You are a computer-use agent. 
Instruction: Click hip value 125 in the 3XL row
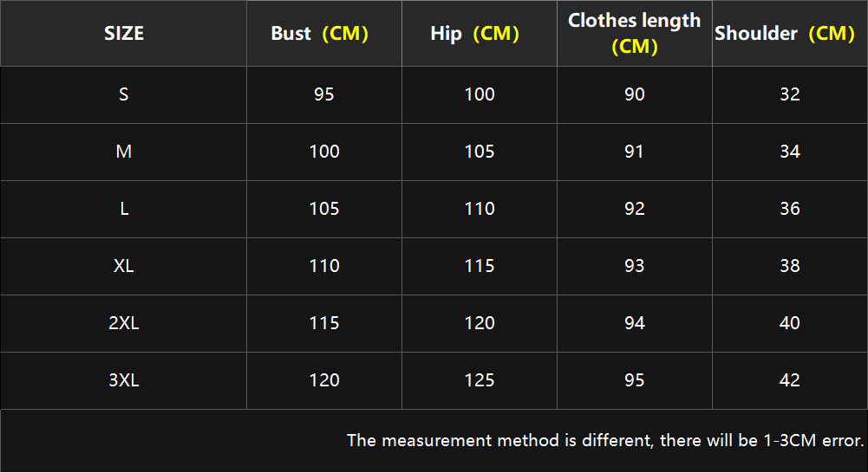480,380
